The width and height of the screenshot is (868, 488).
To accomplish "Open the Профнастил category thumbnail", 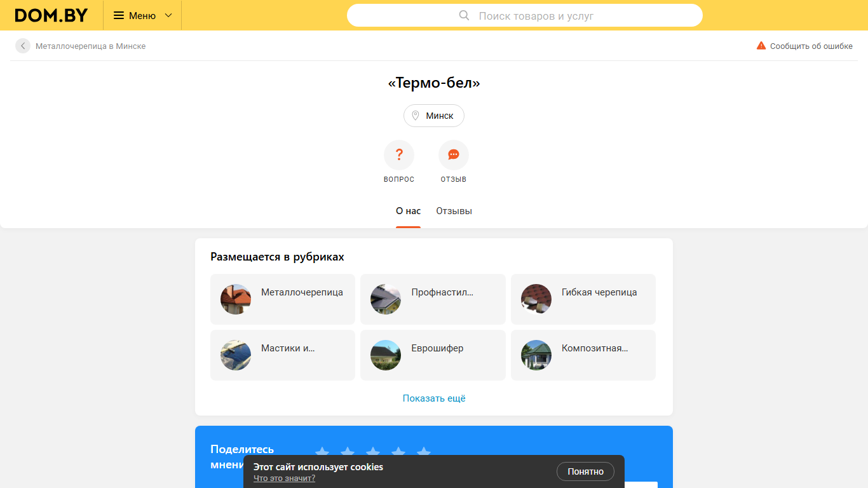I will [x=386, y=299].
